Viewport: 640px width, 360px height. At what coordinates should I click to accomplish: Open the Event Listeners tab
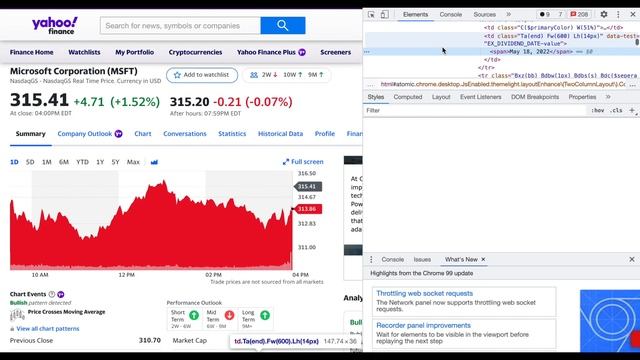pos(480,97)
